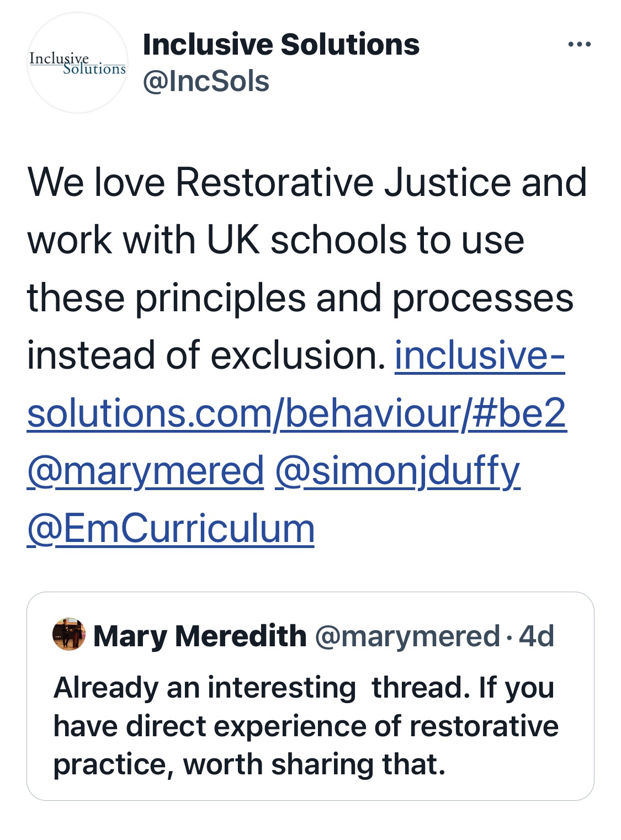Screen dimensions: 621x840
Task: Tap the @IncSols handle
Action: (206, 82)
